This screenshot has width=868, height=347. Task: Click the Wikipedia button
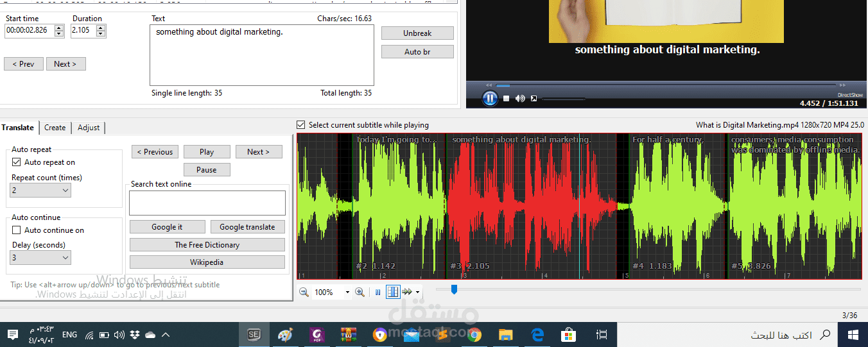[207, 262]
